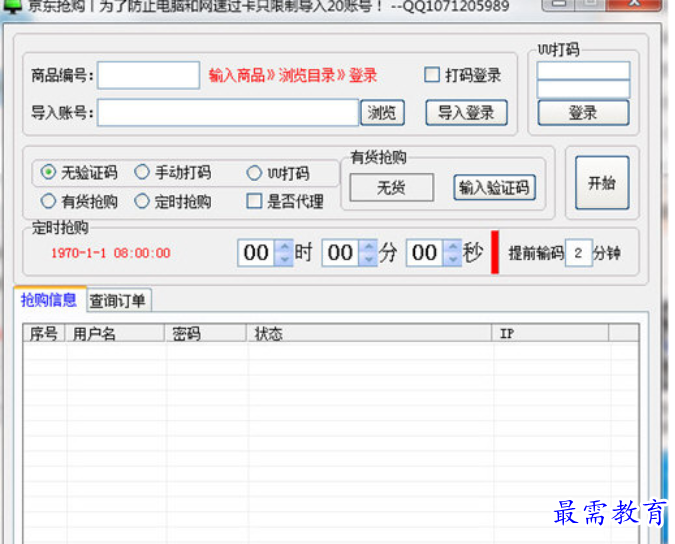Increase the seconds spinner value
The width and height of the screenshot is (675, 544).
click(453, 247)
